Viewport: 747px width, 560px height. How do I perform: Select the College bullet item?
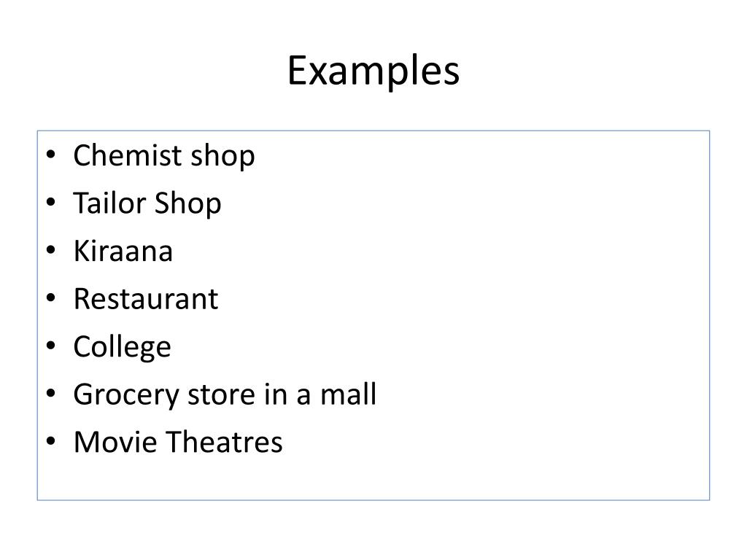[122, 347]
